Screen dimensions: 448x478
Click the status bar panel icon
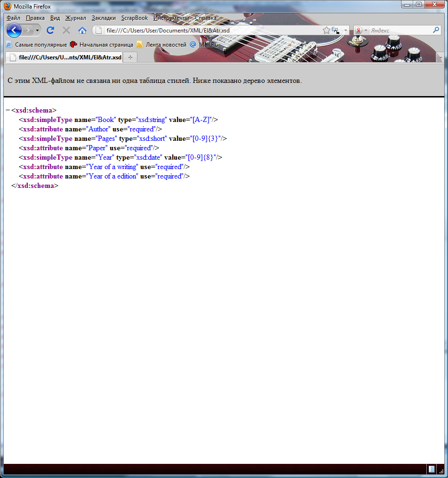click(431, 469)
